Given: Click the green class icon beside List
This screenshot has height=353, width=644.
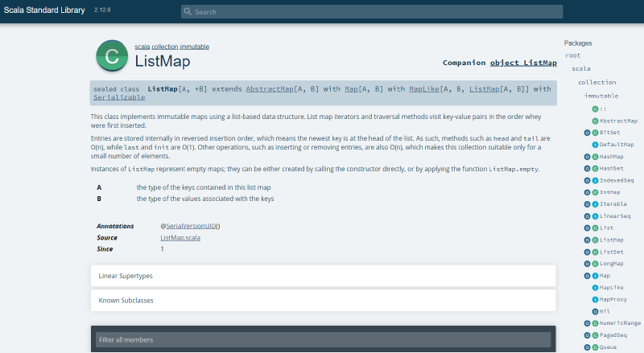Looking at the screenshot, I should click(x=595, y=228).
